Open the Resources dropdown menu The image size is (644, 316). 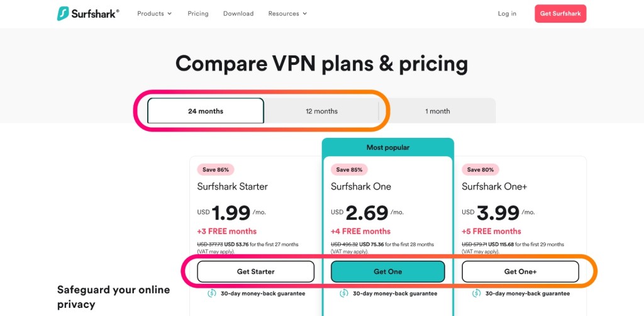[x=287, y=14]
